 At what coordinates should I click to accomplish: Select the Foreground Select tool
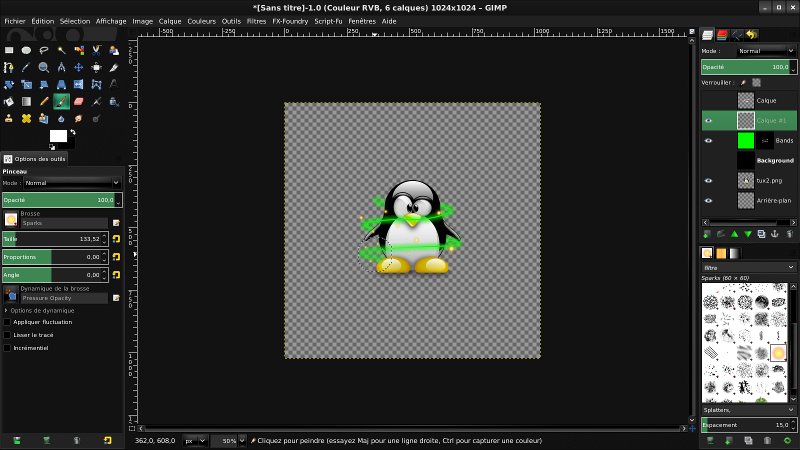click(x=114, y=50)
